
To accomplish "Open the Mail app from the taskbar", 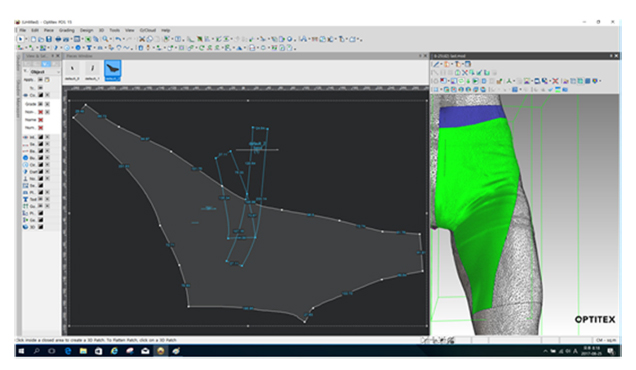I will (x=145, y=351).
